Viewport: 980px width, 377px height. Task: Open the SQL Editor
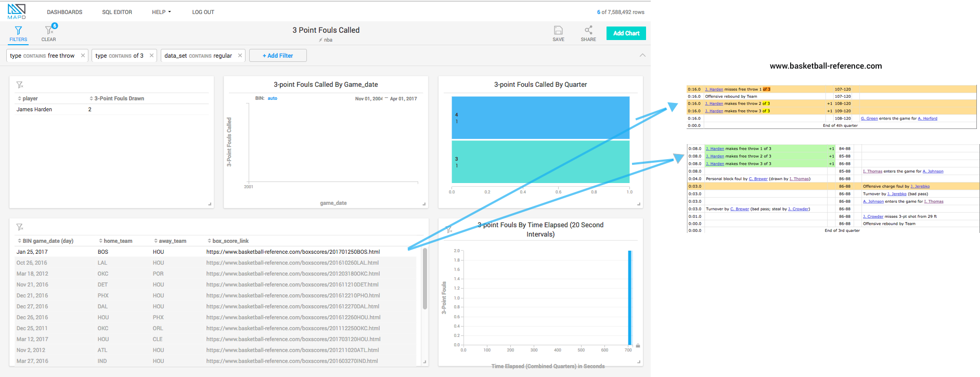pyautogui.click(x=117, y=12)
